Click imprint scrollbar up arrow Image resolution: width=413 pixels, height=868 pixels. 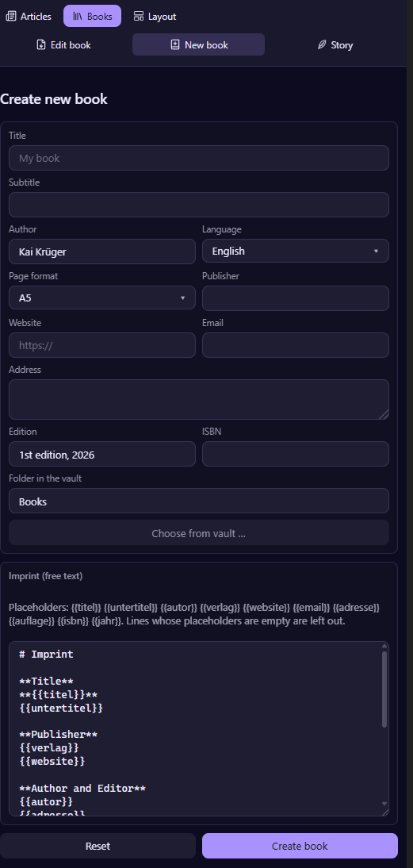(384, 646)
